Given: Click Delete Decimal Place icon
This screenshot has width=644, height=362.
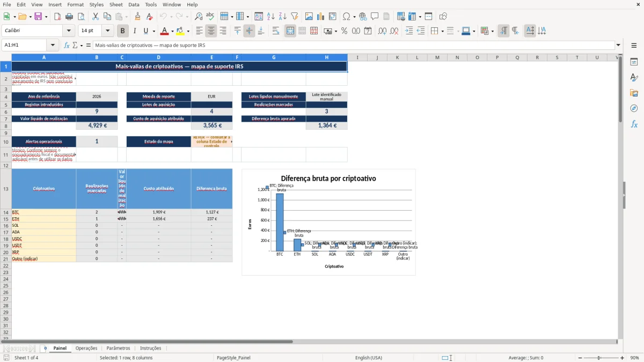Looking at the screenshot, I should pos(394,31).
